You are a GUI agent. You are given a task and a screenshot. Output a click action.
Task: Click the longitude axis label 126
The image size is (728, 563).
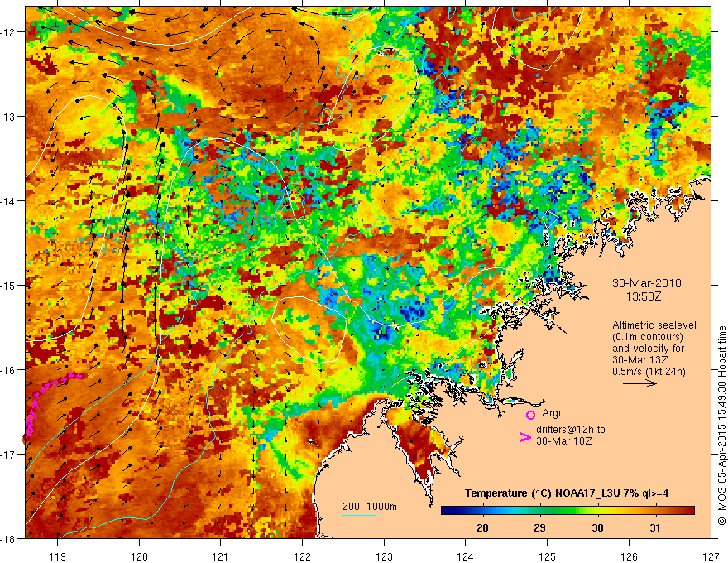(629, 556)
